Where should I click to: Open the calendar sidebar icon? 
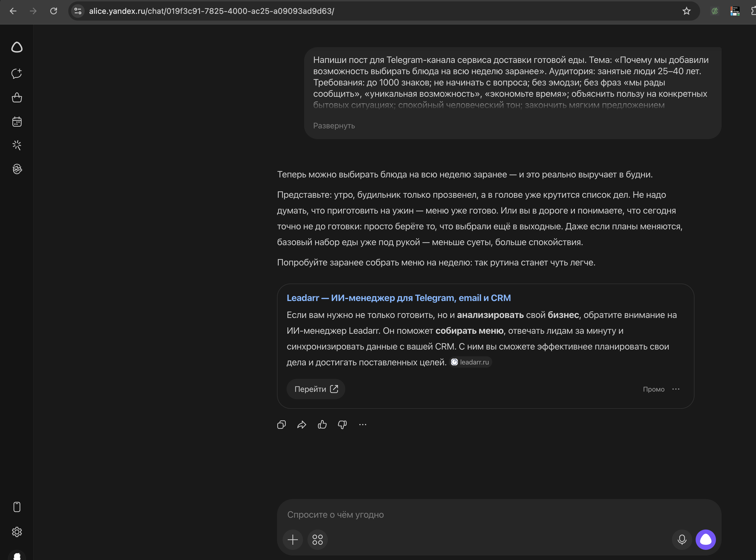(x=17, y=121)
